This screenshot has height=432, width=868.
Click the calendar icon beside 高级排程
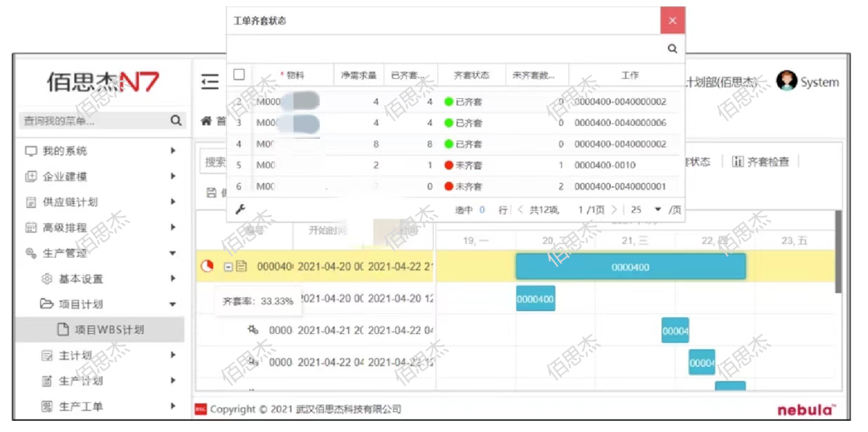click(x=31, y=227)
